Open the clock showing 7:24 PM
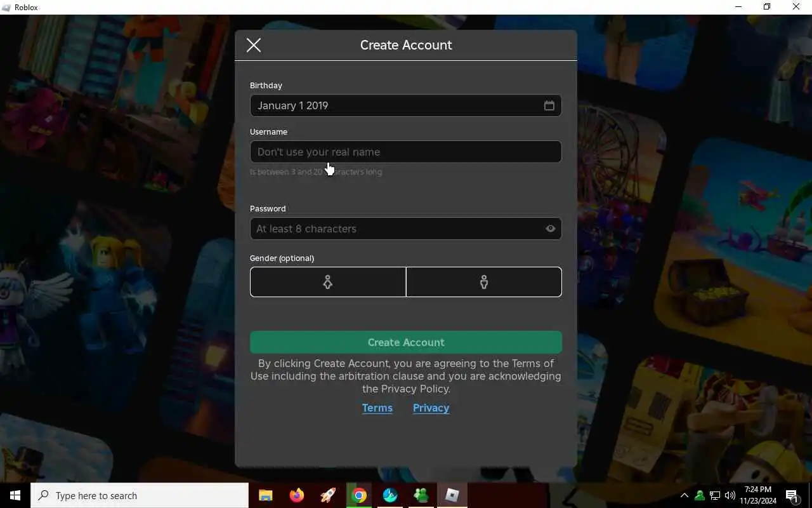812x508 pixels. click(x=758, y=495)
